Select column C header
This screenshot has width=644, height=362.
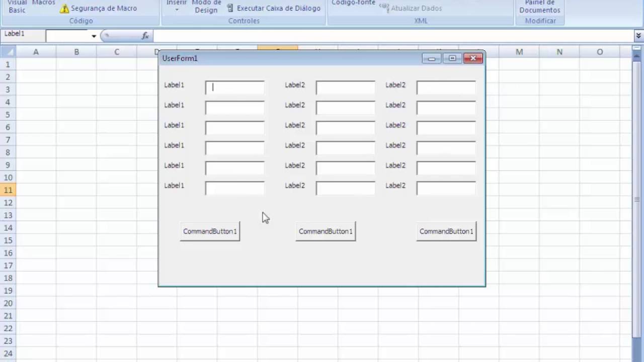click(117, 52)
